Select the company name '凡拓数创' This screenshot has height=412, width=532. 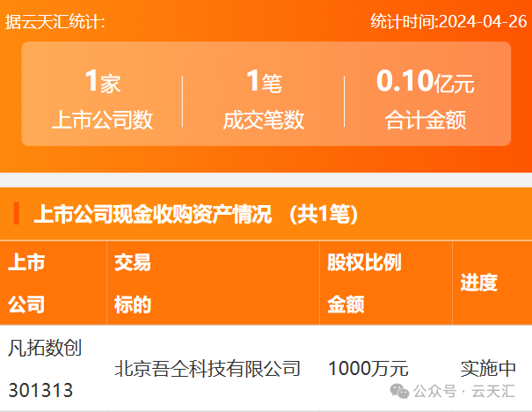coord(45,348)
